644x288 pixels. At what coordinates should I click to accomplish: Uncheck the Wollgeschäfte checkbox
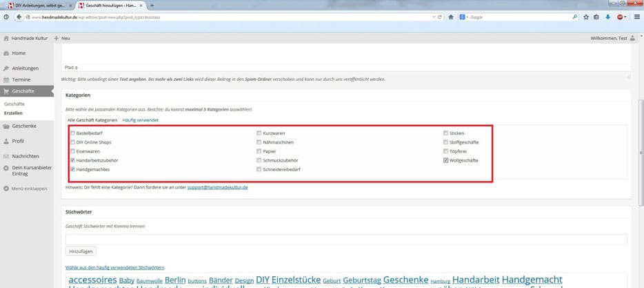[446, 160]
